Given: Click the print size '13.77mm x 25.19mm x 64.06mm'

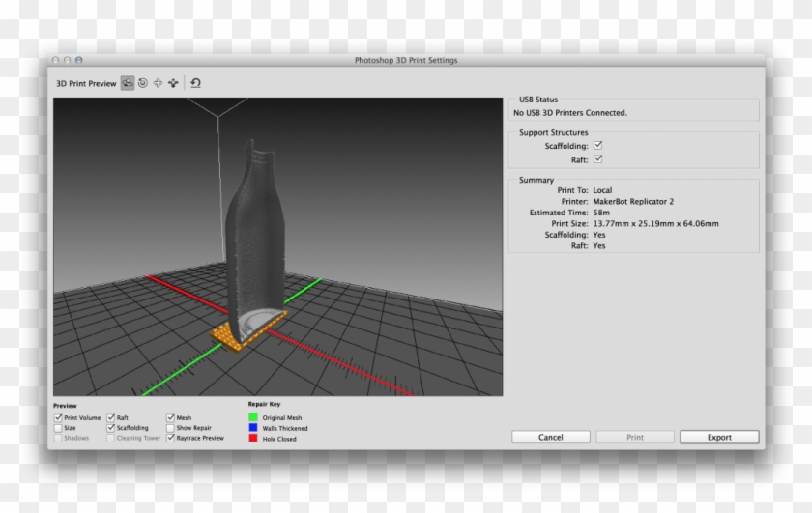Looking at the screenshot, I should click(655, 223).
